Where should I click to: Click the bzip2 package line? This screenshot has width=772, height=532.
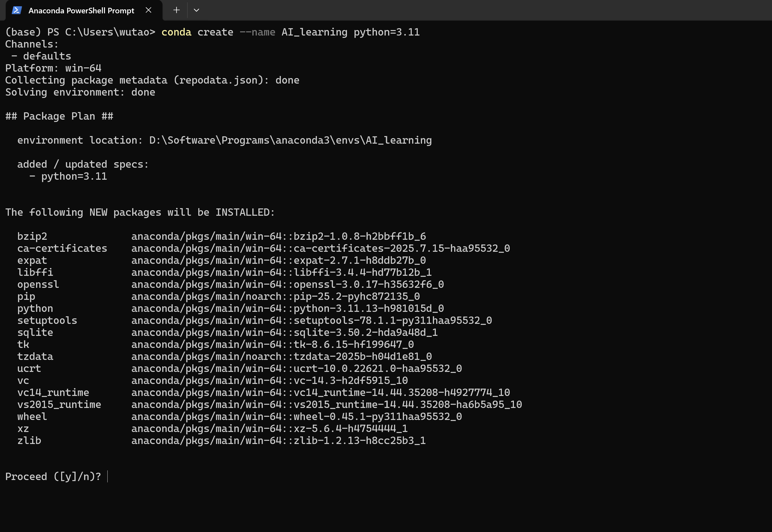tap(32, 236)
